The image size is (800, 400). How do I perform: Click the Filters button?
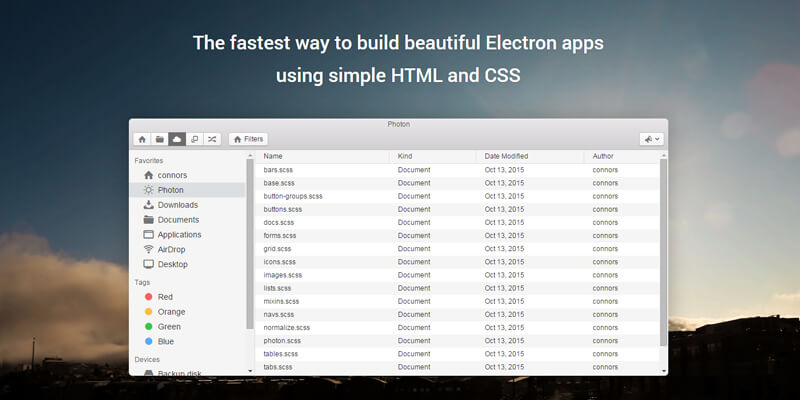248,139
